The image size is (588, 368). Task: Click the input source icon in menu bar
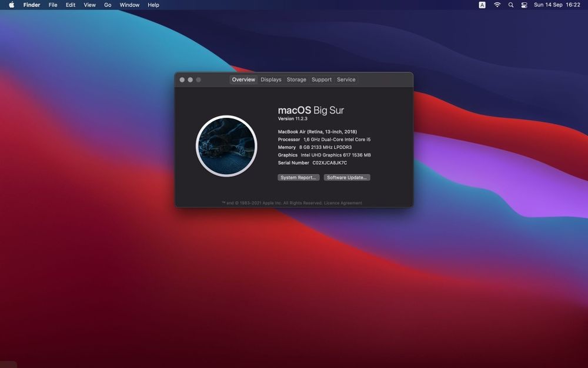click(482, 5)
